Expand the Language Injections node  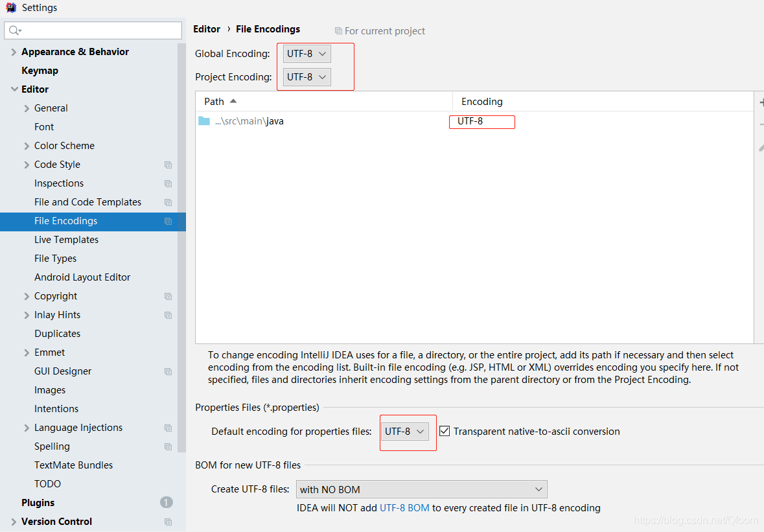coord(27,428)
